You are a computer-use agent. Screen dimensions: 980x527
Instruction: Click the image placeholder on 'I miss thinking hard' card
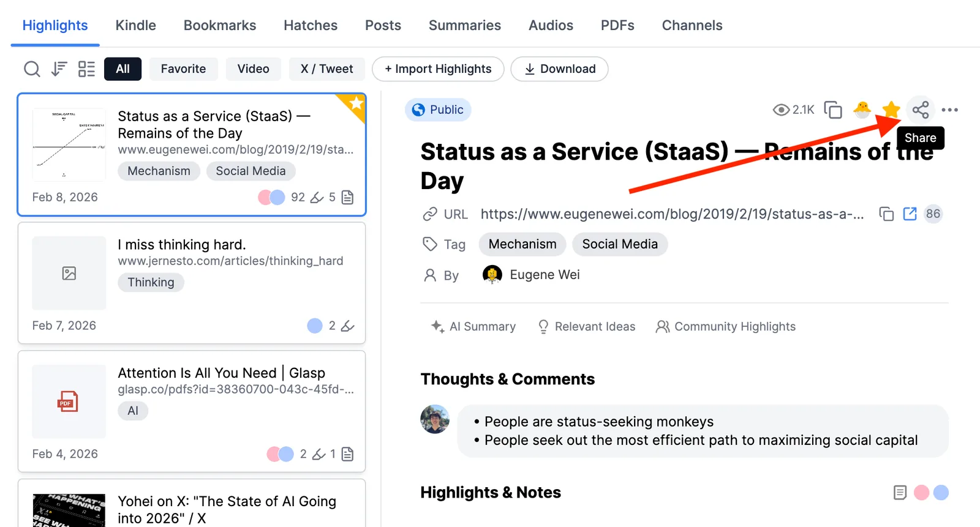coord(69,273)
